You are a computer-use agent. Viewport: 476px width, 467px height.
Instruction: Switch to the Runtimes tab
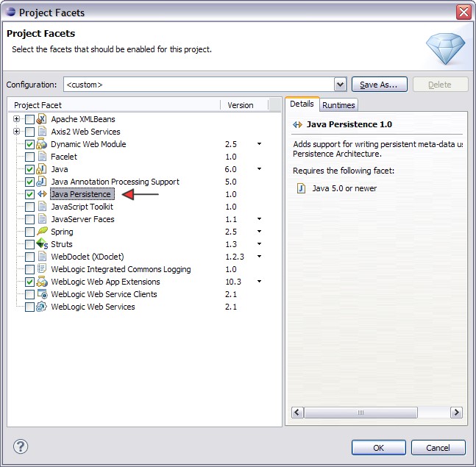tap(338, 105)
